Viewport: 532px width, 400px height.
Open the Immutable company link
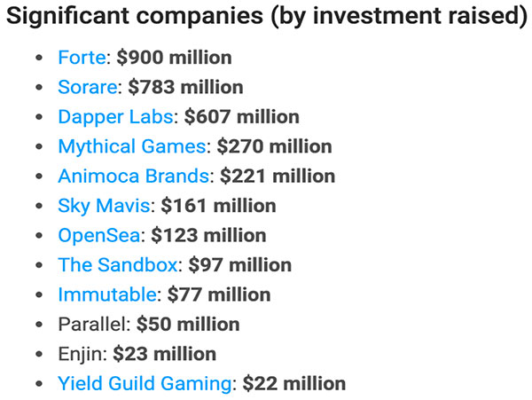107,294
